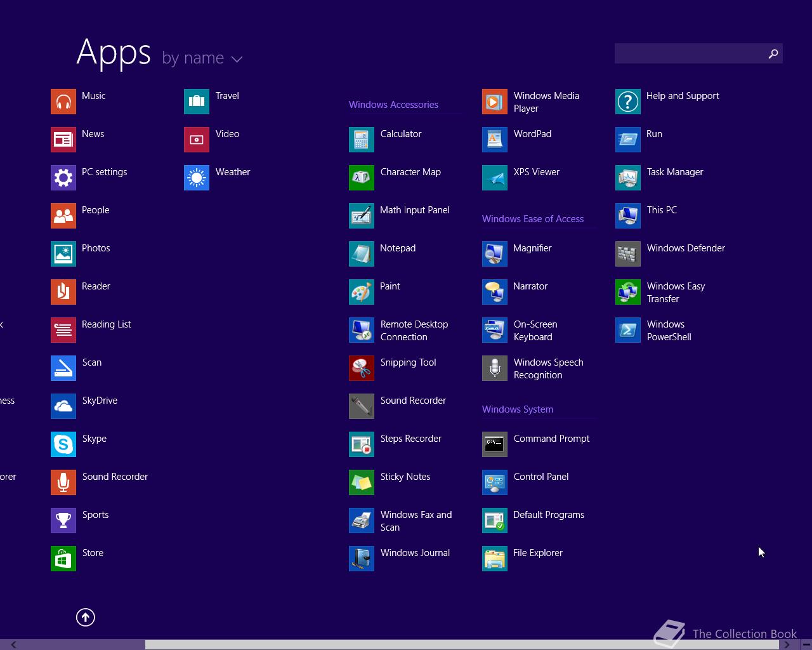Open PC settings gear icon

63,178
